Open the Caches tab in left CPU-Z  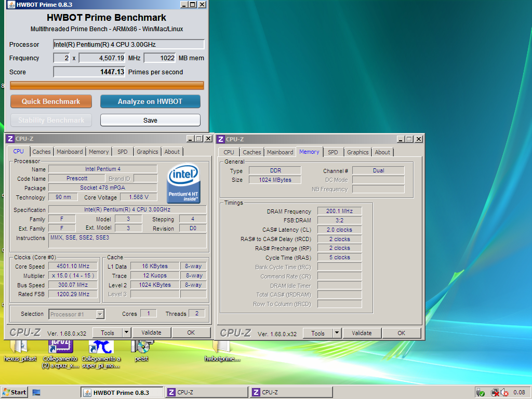coord(42,152)
